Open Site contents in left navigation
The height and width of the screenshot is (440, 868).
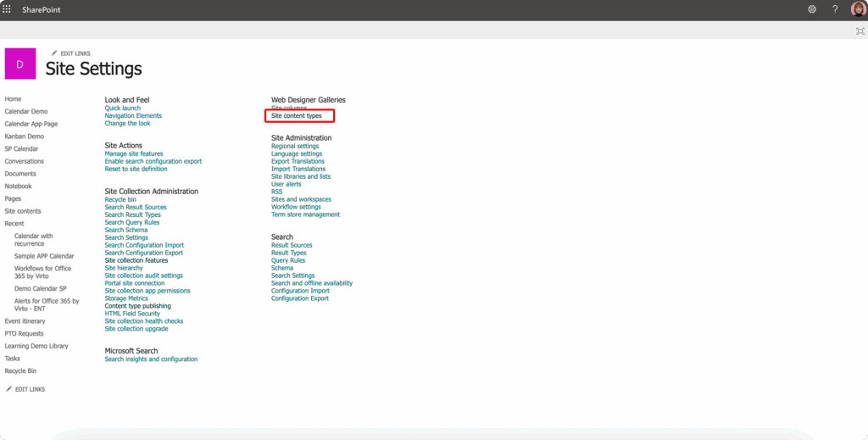(x=23, y=211)
